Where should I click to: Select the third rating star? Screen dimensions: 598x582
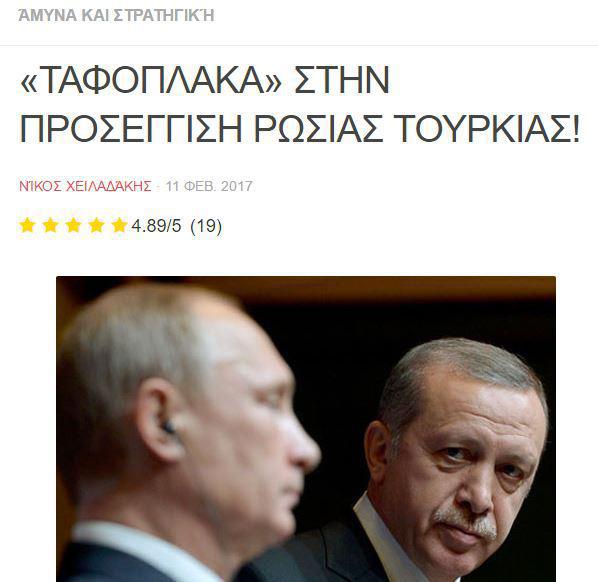[73, 225]
